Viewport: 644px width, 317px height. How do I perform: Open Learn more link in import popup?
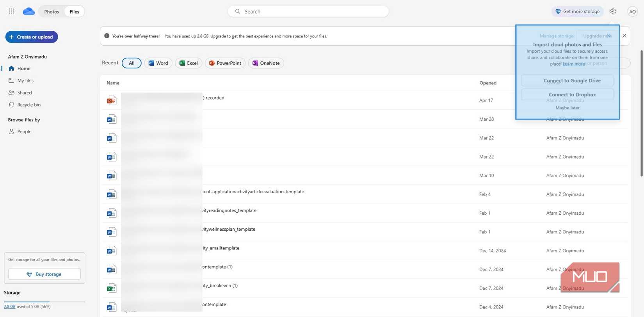(574, 64)
